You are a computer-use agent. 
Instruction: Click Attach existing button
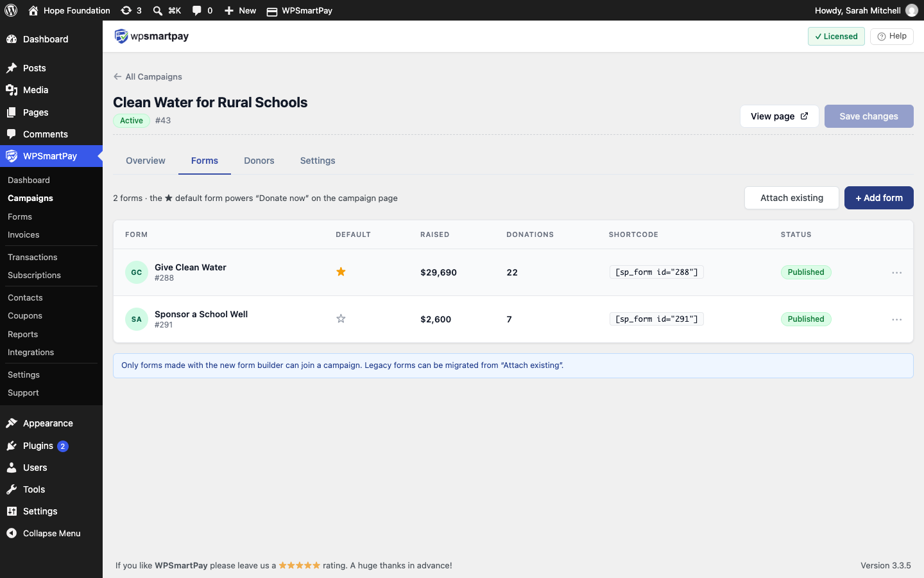pos(792,198)
